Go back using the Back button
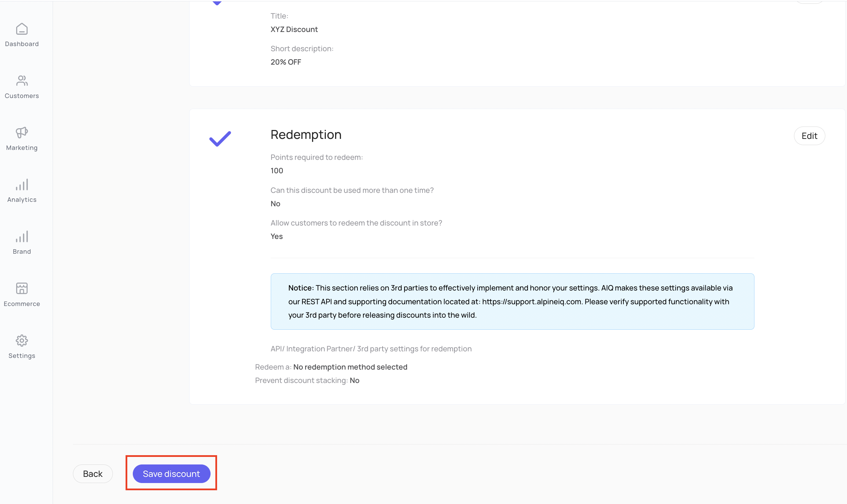The height and width of the screenshot is (504, 847). [93, 474]
